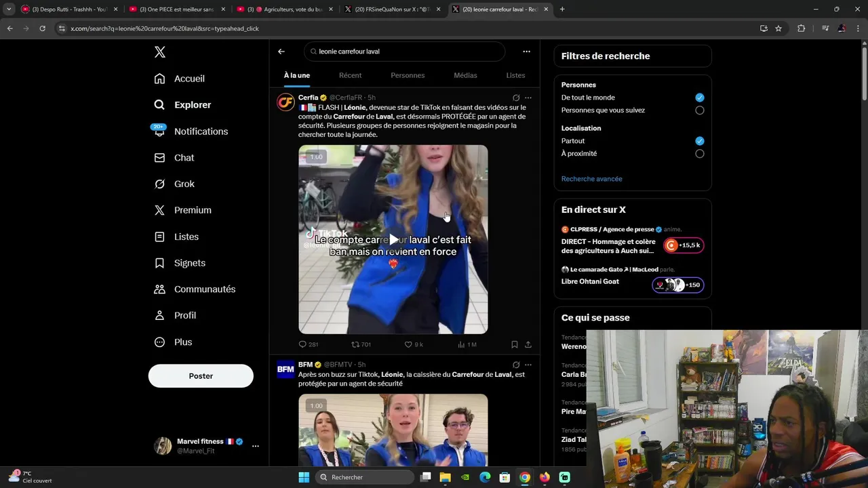
Task: Open more options on BFM post
Action: (x=528, y=365)
